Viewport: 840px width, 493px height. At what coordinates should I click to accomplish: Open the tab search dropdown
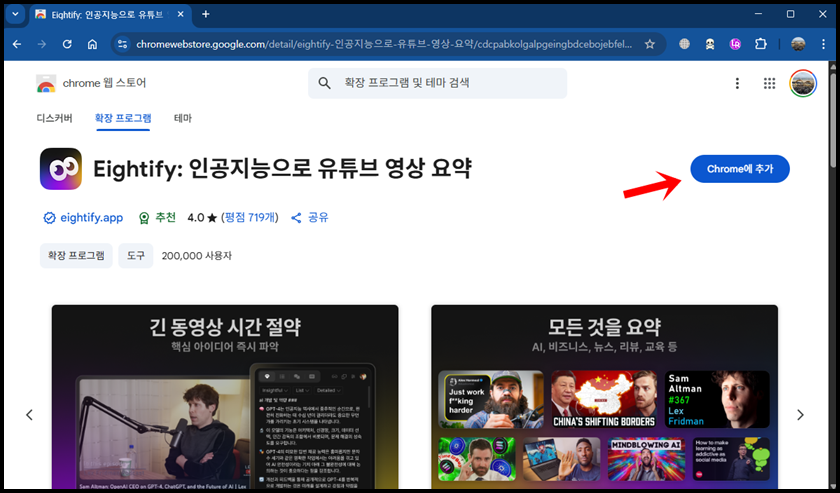click(15, 14)
